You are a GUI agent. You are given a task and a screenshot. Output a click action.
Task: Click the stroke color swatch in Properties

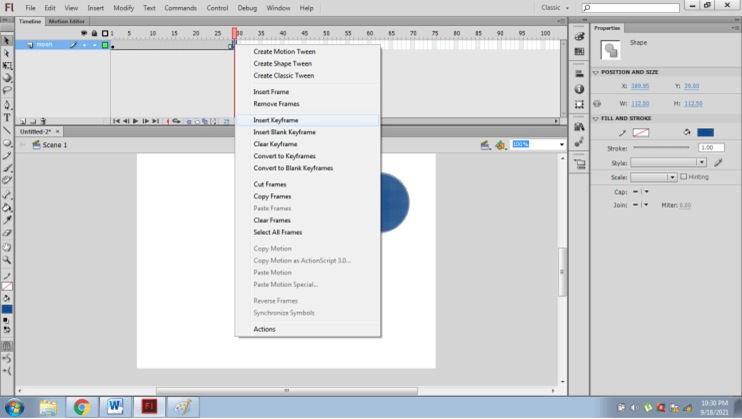point(641,133)
